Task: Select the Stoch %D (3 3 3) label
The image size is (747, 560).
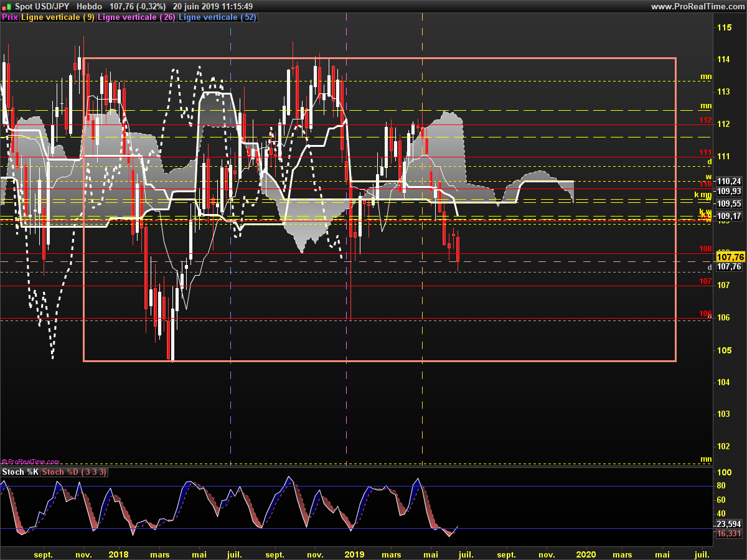Action: point(74,472)
